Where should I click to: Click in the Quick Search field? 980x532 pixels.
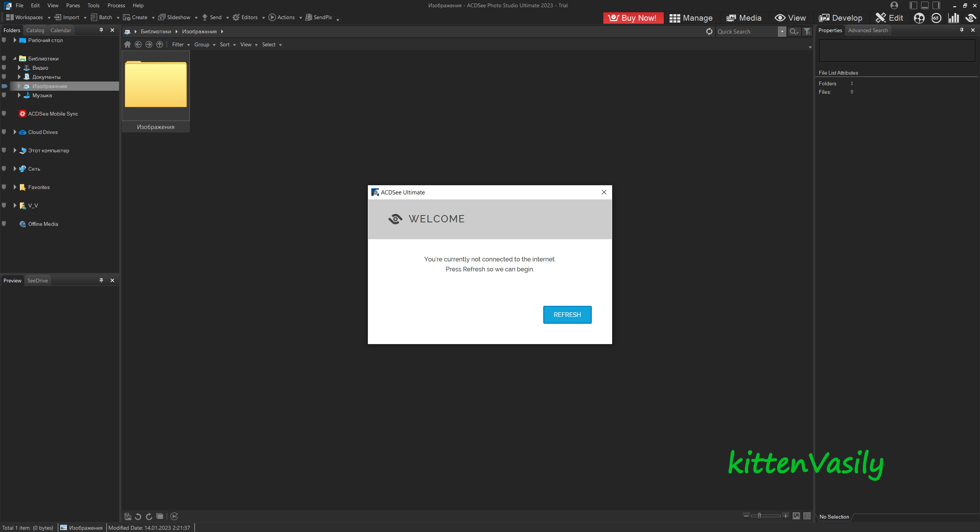(747, 31)
